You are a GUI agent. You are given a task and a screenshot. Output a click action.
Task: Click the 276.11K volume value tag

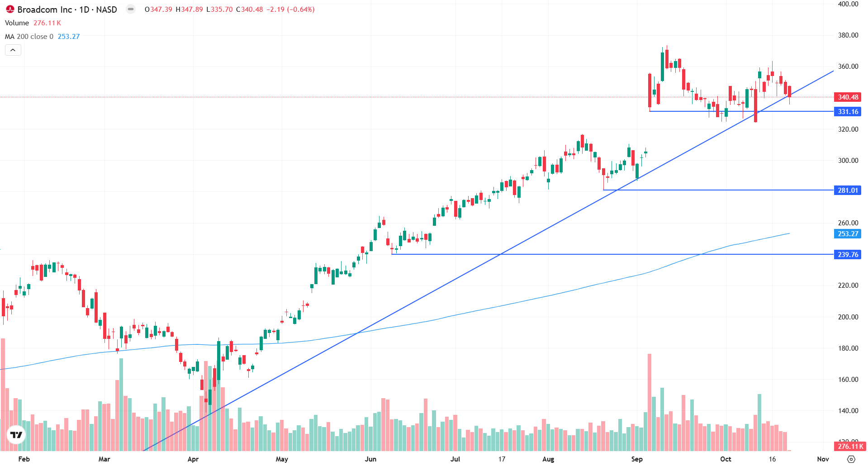click(x=849, y=446)
